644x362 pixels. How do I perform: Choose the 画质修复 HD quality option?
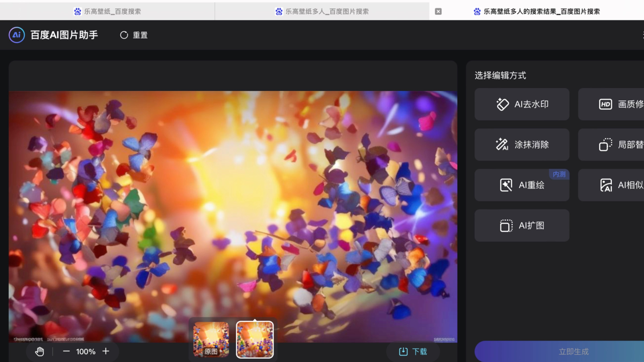click(611, 104)
